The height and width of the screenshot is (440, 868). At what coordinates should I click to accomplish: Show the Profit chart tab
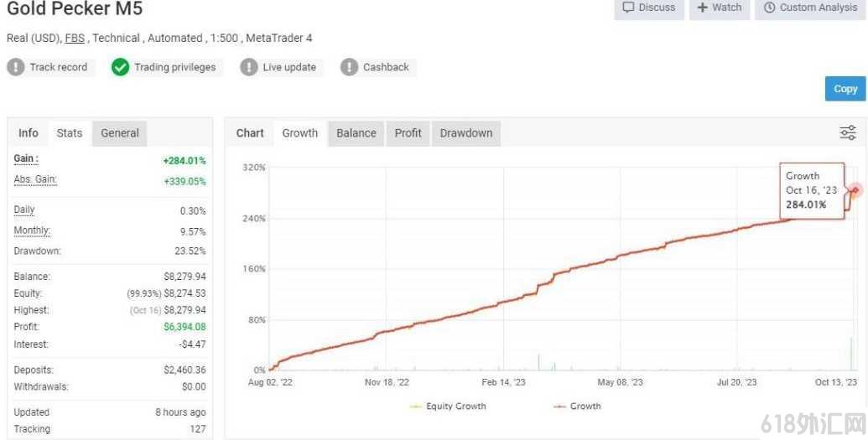click(x=408, y=133)
